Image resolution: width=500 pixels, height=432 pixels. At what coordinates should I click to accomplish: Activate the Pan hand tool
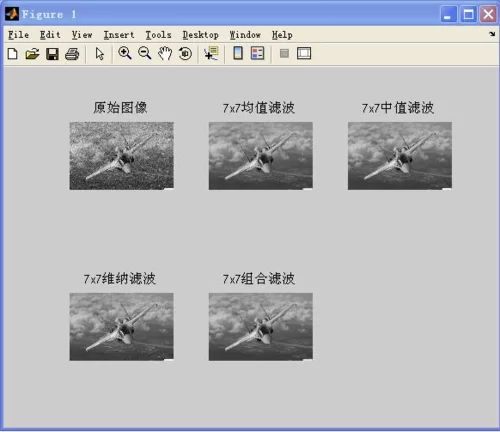pyautogui.click(x=165, y=53)
